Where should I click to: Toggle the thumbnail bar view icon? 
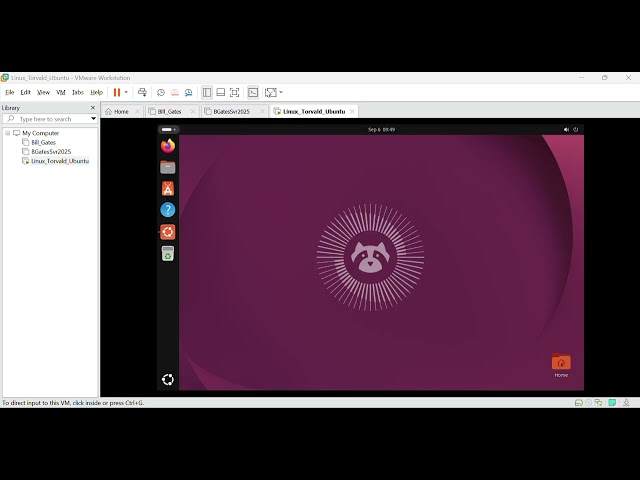point(220,93)
